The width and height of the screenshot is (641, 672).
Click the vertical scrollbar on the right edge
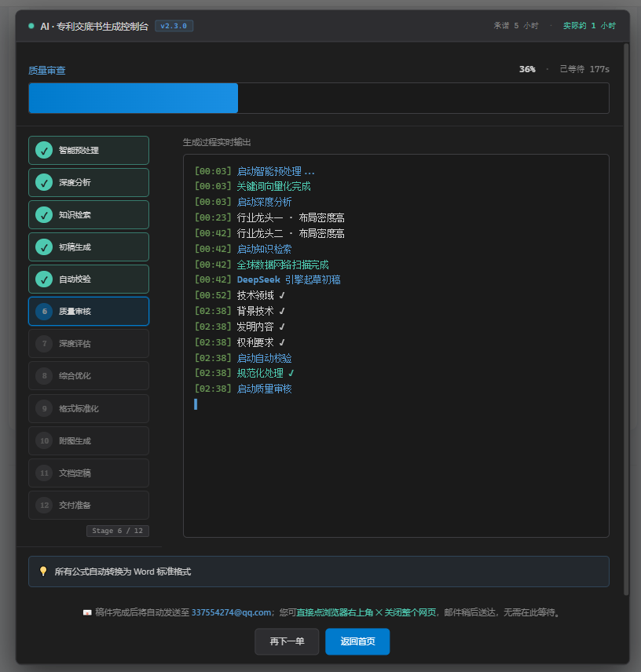pos(626,319)
